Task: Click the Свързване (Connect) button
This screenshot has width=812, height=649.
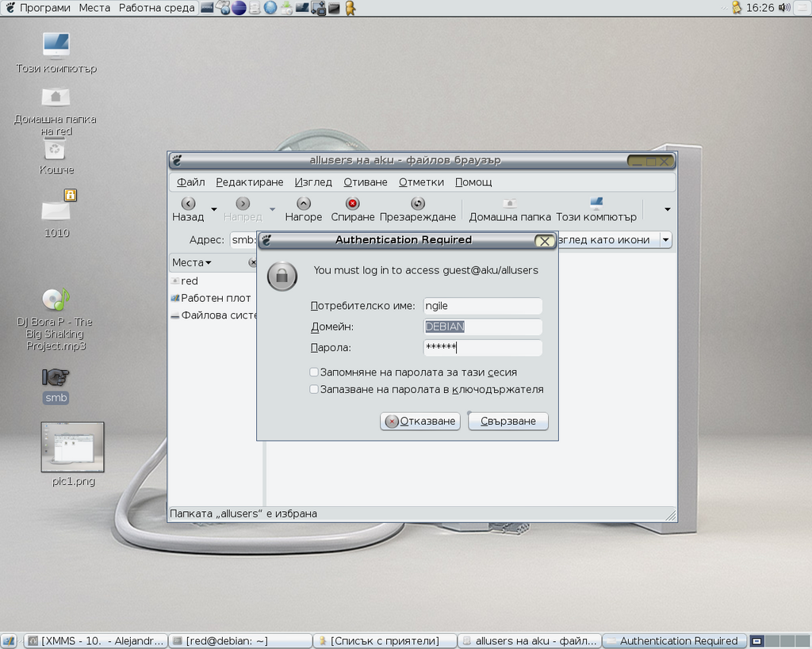Action: click(x=507, y=422)
